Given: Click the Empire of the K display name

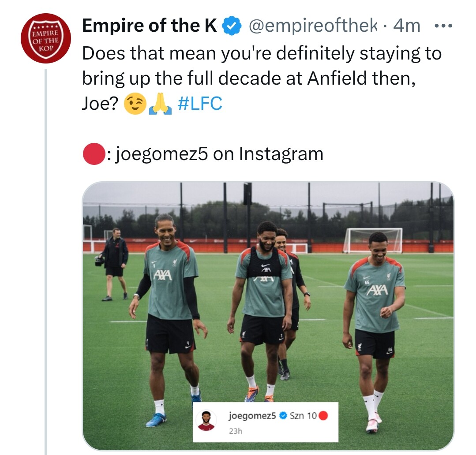Looking at the screenshot, I should (150, 27).
